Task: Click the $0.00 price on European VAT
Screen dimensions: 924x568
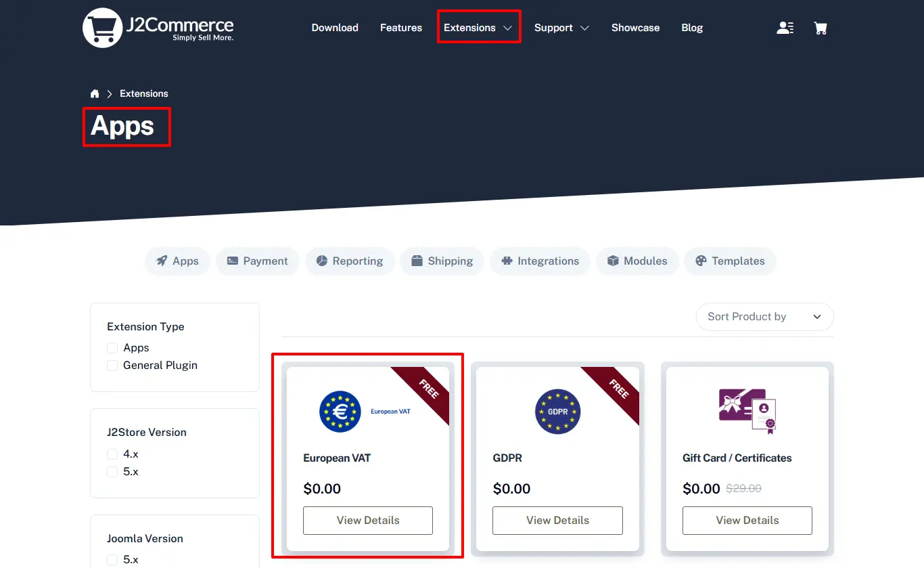Action: [x=322, y=489]
